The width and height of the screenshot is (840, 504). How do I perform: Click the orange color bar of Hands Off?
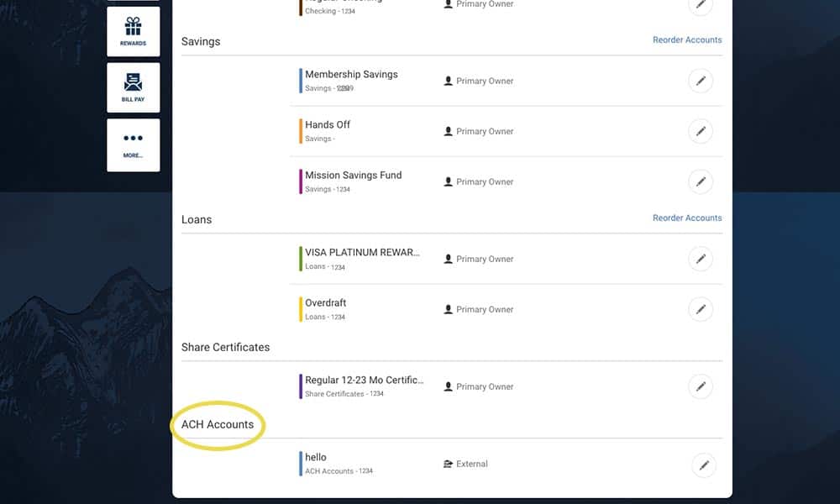tap(301, 131)
